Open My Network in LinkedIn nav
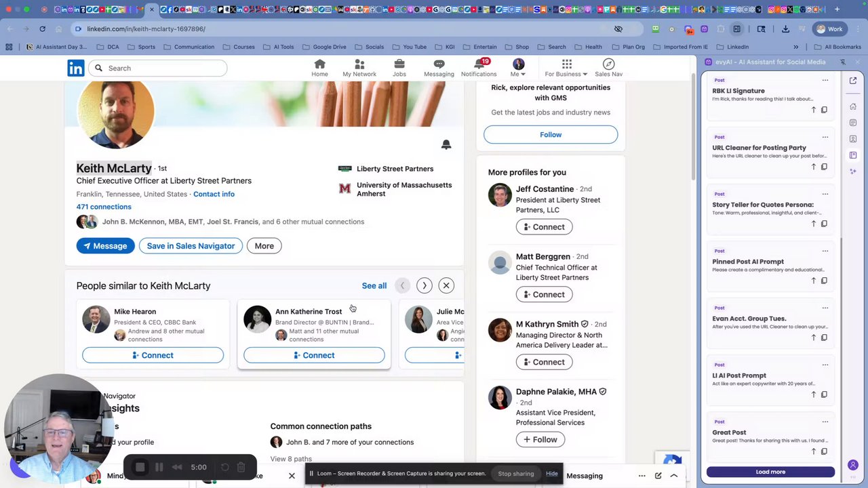Screen dimensions: 868x488 click(x=359, y=67)
